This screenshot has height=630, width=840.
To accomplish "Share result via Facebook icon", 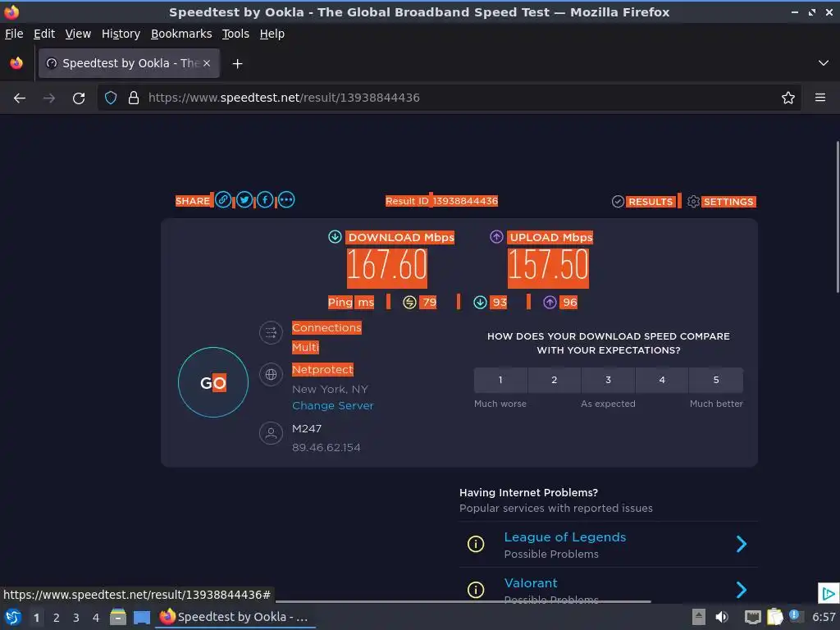I will (265, 200).
